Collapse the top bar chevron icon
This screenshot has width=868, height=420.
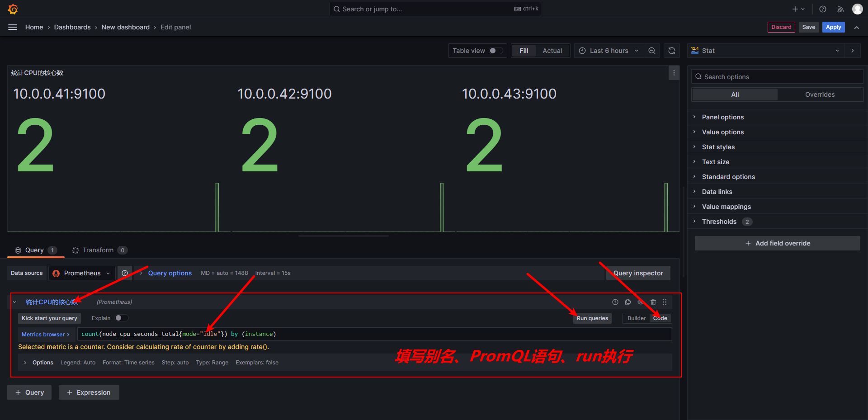tap(857, 27)
